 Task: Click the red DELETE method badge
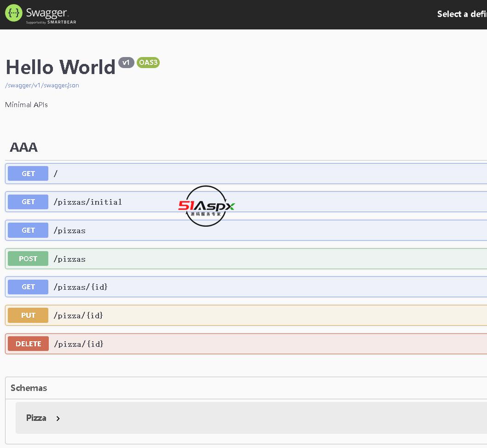click(x=28, y=344)
